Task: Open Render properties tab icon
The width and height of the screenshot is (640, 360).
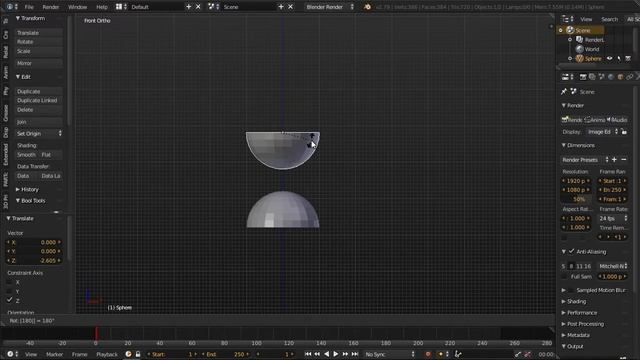Action: click(583, 77)
